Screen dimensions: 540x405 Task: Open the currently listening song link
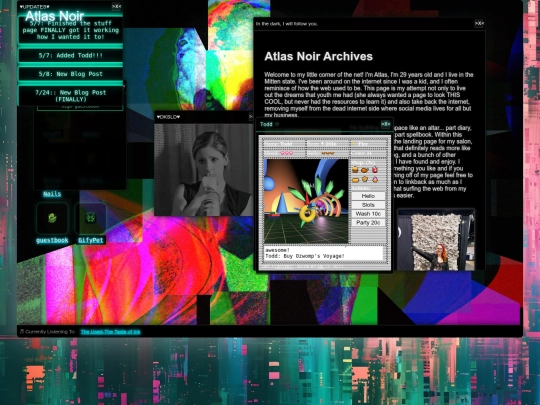(x=111, y=332)
